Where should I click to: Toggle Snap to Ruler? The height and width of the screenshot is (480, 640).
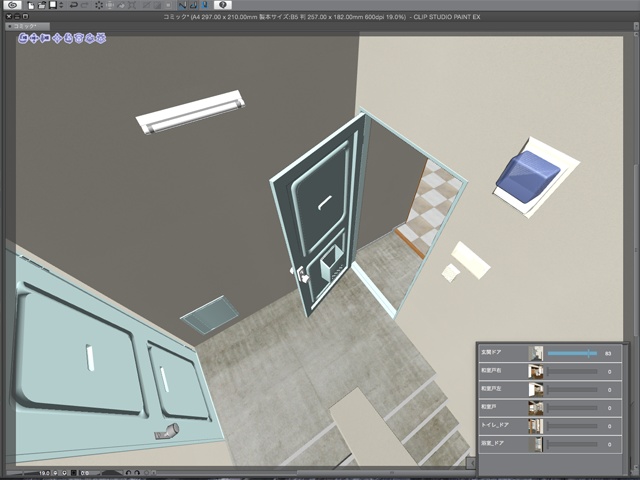point(182,5)
